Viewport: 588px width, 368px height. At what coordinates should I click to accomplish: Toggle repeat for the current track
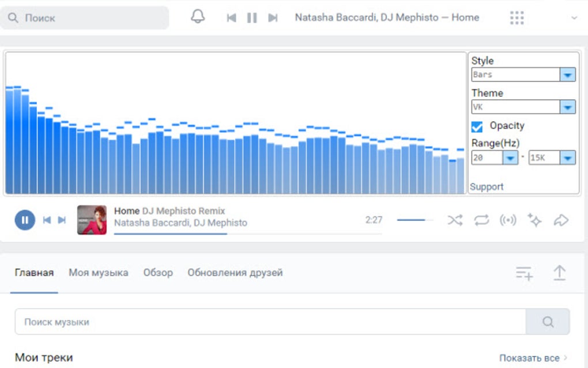click(x=481, y=220)
